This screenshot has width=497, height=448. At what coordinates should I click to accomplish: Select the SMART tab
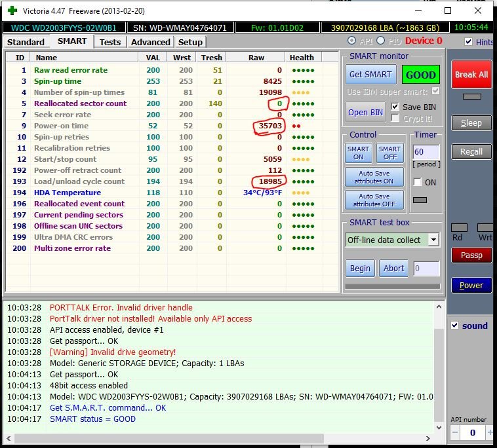[x=72, y=41]
